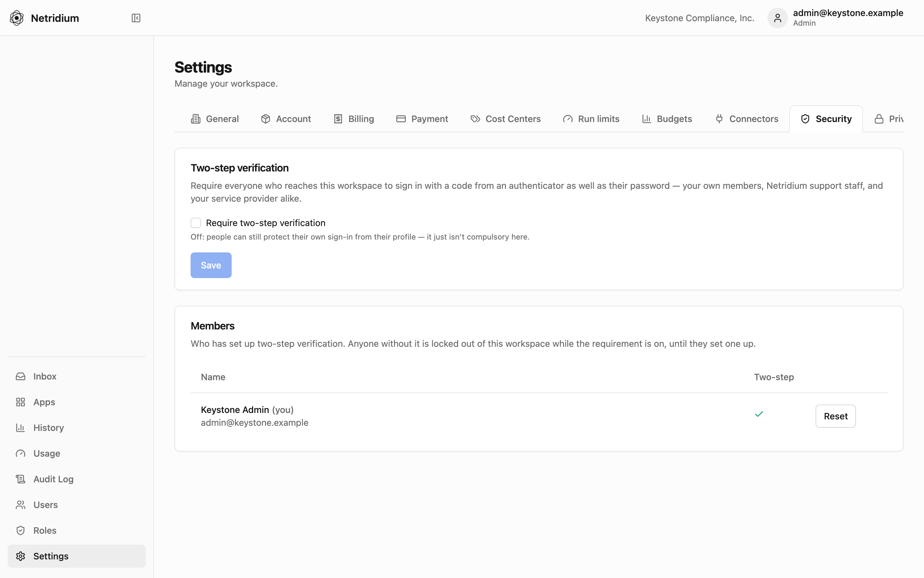The image size is (924, 578).
Task: Select the Keystone Admin (you) row name
Action: pos(247,410)
